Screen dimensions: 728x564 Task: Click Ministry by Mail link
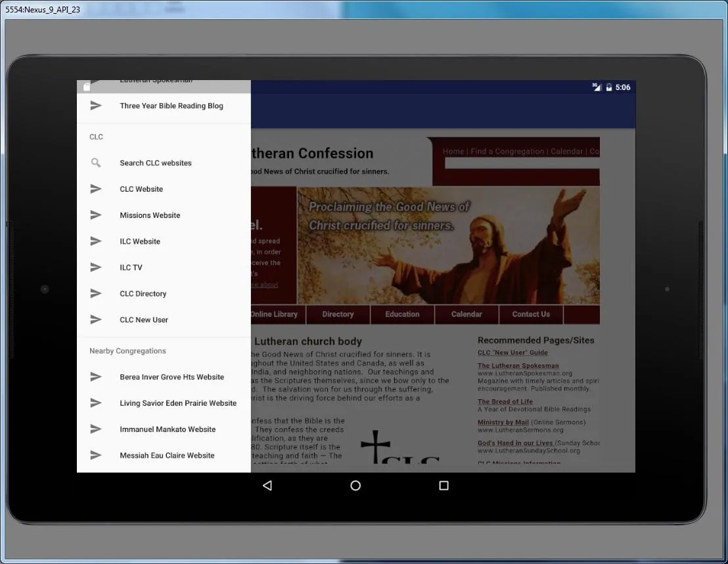[x=503, y=422]
